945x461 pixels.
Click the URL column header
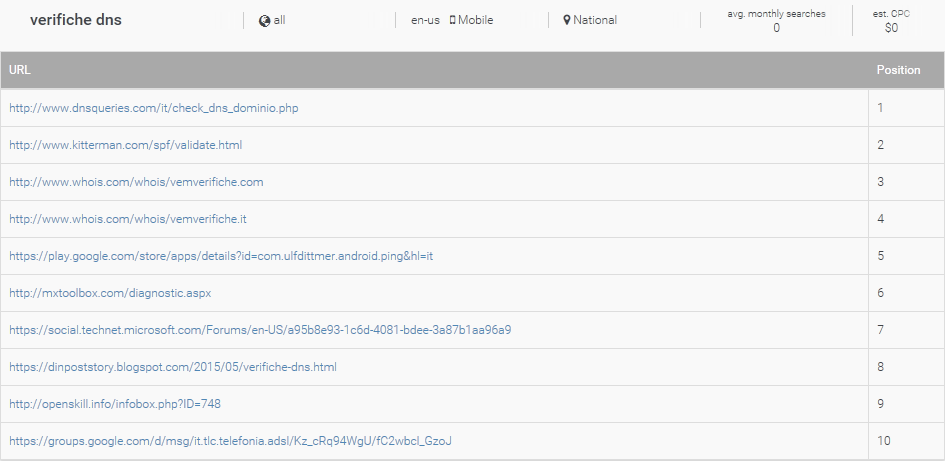(20, 70)
